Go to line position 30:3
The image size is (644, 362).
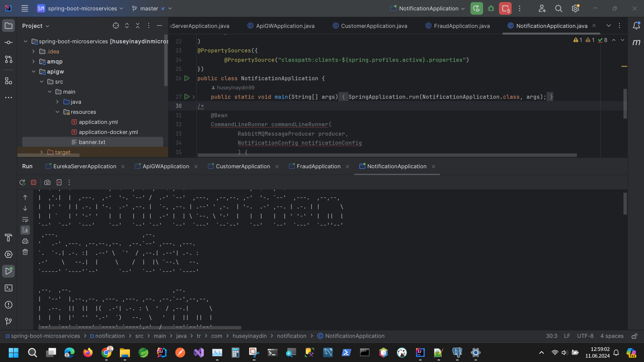(551, 336)
